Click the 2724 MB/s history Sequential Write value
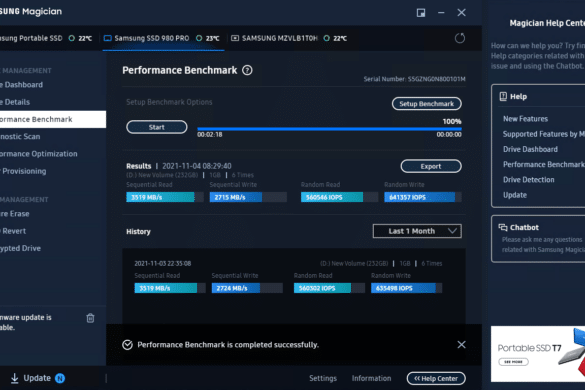The height and width of the screenshot is (390, 585). [247, 288]
